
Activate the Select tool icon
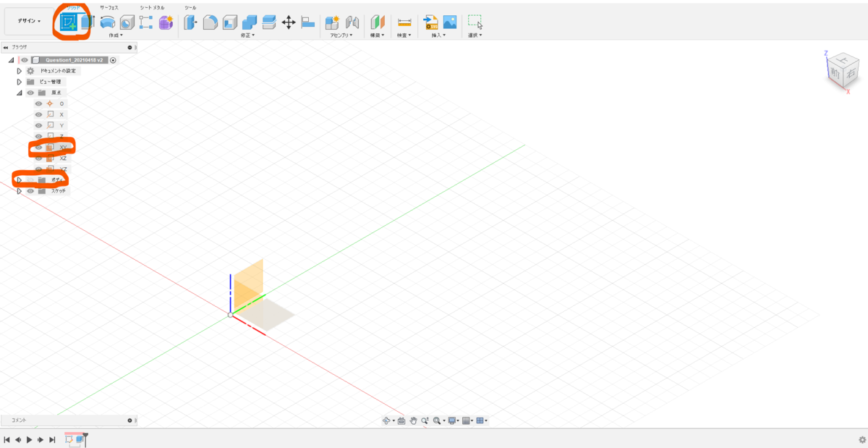[x=475, y=22]
